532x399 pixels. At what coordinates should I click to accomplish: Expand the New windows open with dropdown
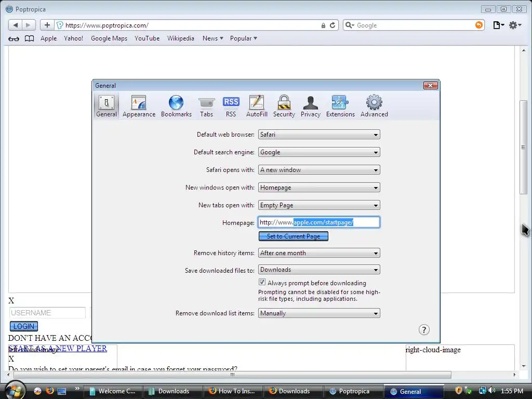[x=319, y=188]
